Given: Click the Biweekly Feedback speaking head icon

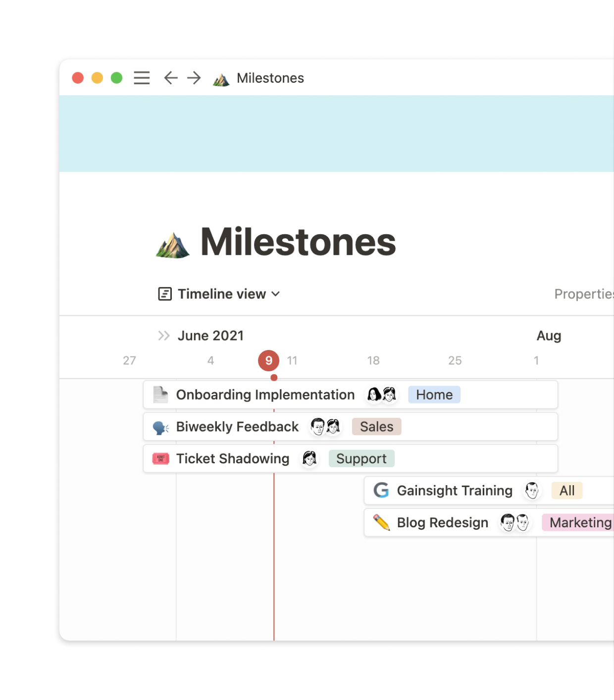Looking at the screenshot, I should 160,427.
